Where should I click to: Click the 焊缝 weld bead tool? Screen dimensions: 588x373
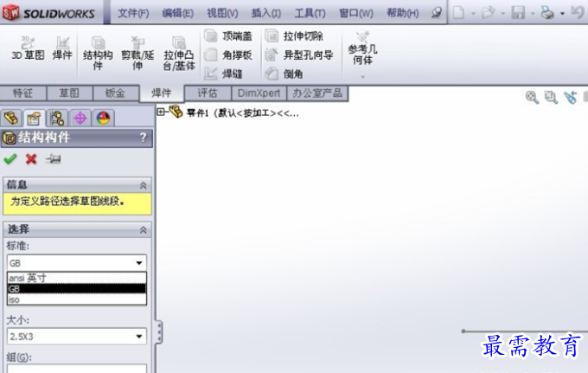click(x=223, y=74)
